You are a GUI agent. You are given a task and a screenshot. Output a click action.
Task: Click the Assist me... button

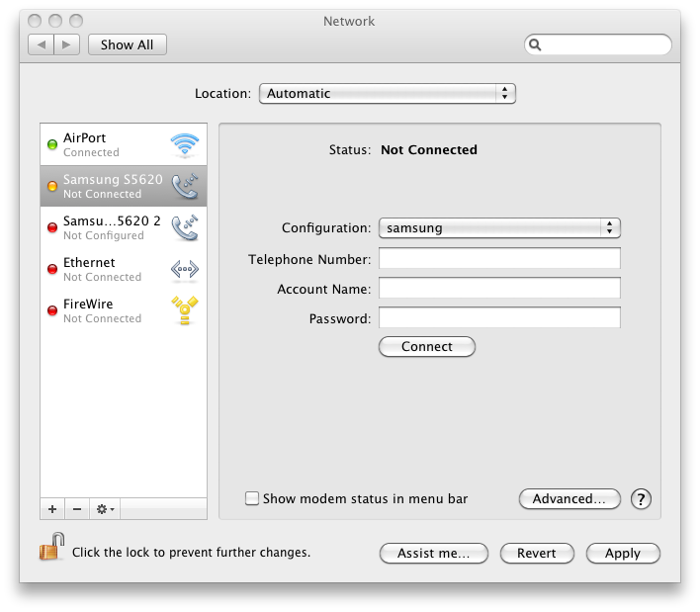click(x=433, y=553)
